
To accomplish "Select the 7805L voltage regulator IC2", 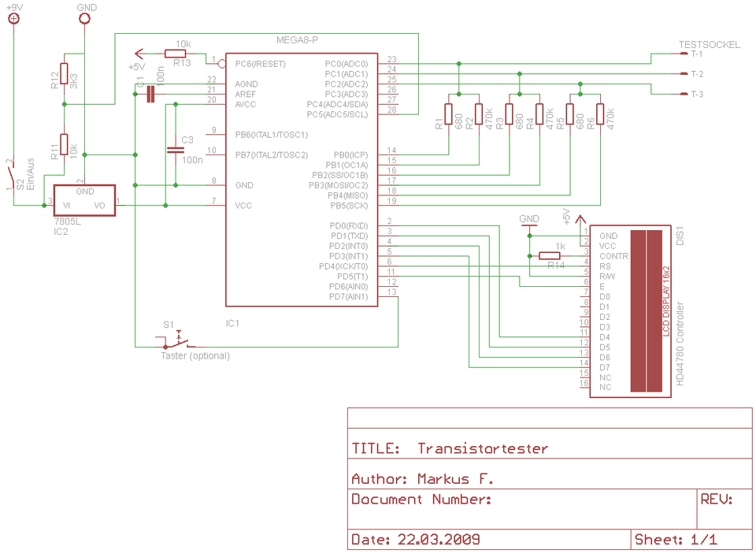I will [84, 200].
